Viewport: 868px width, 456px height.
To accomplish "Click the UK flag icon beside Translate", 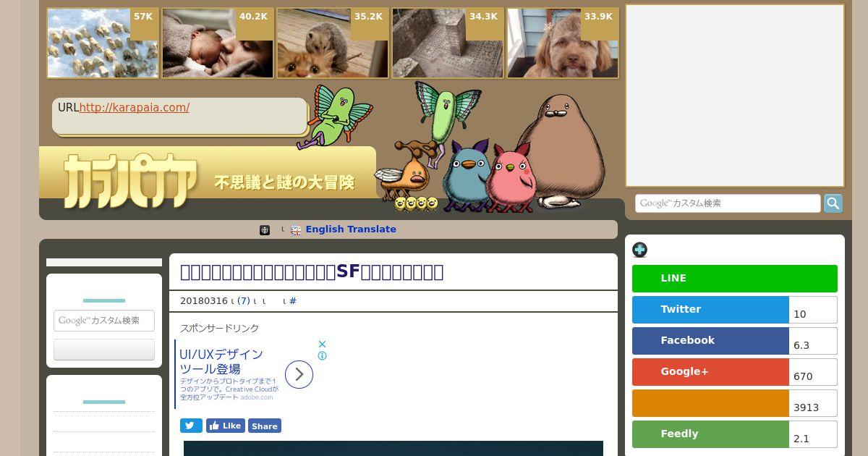I will (x=296, y=230).
